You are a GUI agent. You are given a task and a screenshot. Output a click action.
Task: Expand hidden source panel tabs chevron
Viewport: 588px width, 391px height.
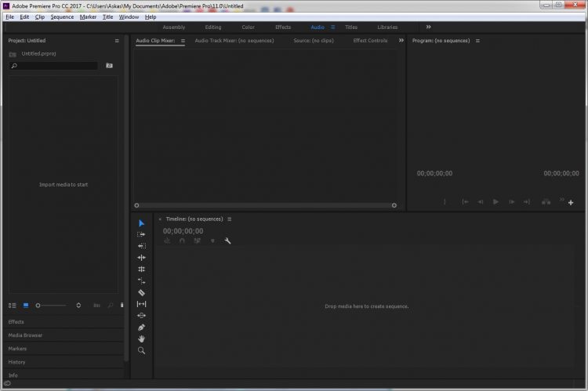(401, 40)
